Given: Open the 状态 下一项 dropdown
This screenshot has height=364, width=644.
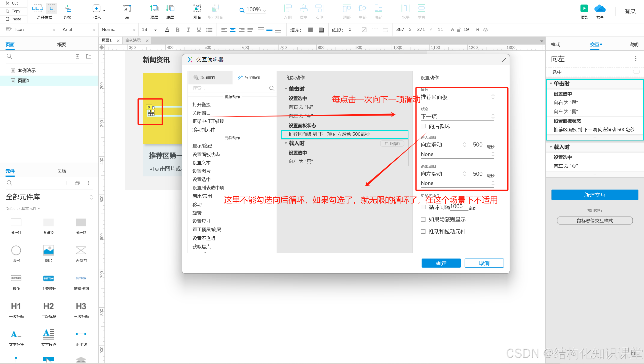Looking at the screenshot, I should 458,117.
